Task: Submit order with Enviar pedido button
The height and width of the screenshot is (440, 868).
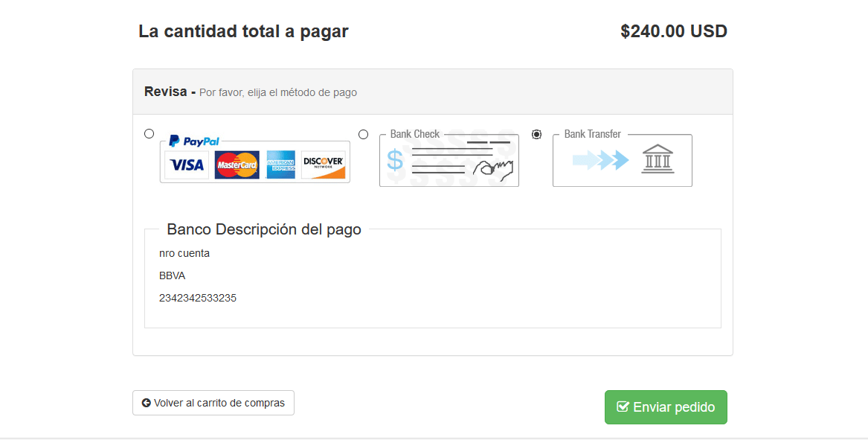Action: (x=666, y=407)
